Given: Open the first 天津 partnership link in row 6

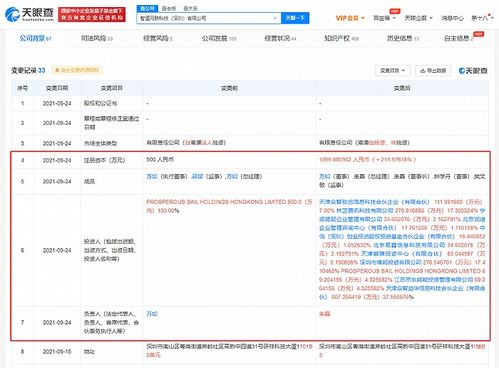Looking at the screenshot, I should point(374,202).
